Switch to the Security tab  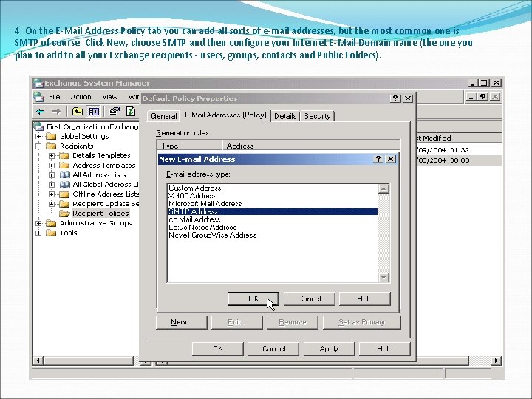point(317,116)
